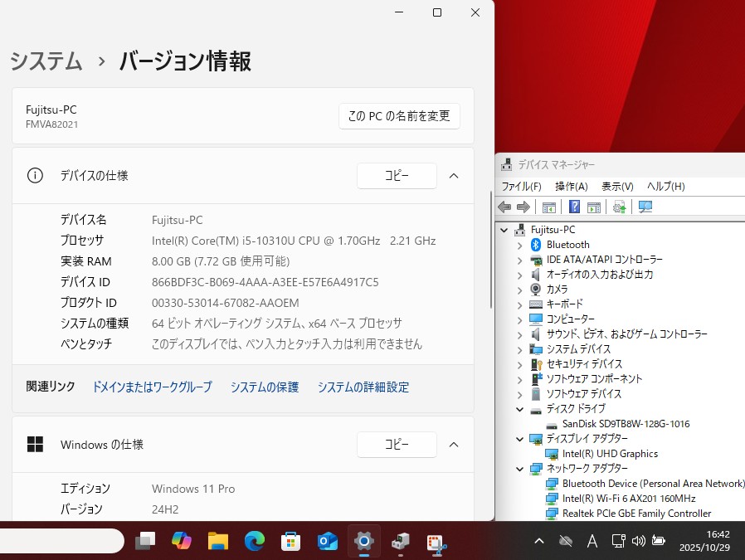Open the 表示(V) menu
The height and width of the screenshot is (560, 745).
(617, 187)
